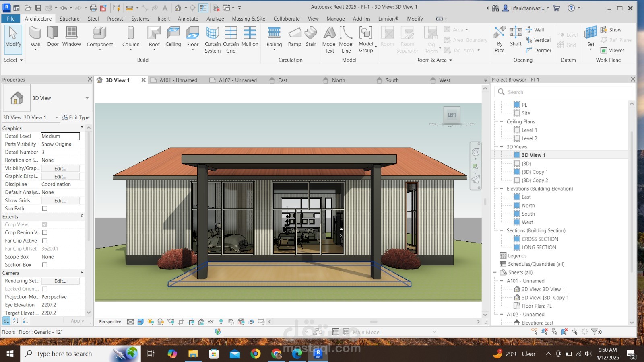Open the Shaft opening tool
Image resolution: width=644 pixels, height=362 pixels.
[516, 38]
